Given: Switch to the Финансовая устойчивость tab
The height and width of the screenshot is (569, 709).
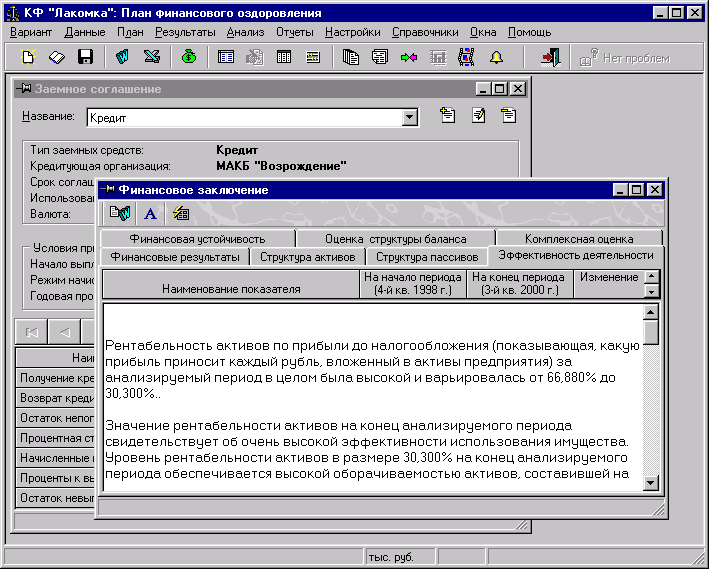Looking at the screenshot, I should pos(197,238).
